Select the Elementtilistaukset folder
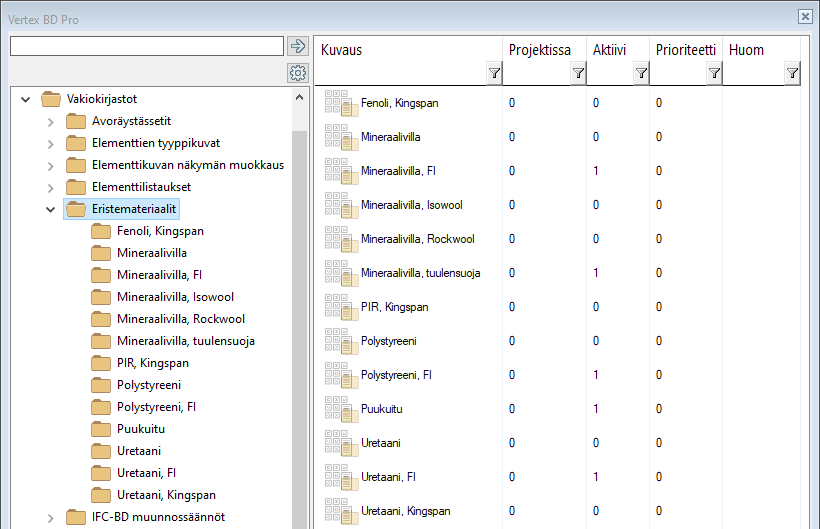This screenshot has width=820, height=529. pyautogui.click(x=140, y=187)
